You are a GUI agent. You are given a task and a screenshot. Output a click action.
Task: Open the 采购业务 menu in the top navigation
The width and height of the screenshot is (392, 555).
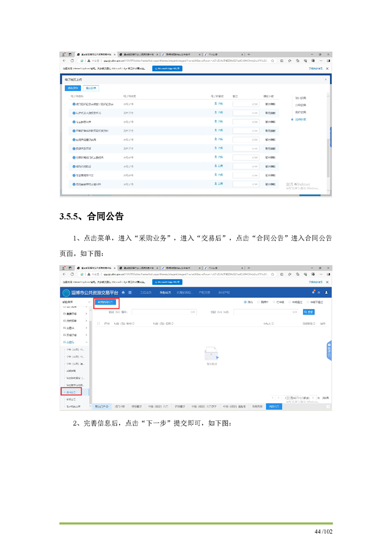[164, 292]
